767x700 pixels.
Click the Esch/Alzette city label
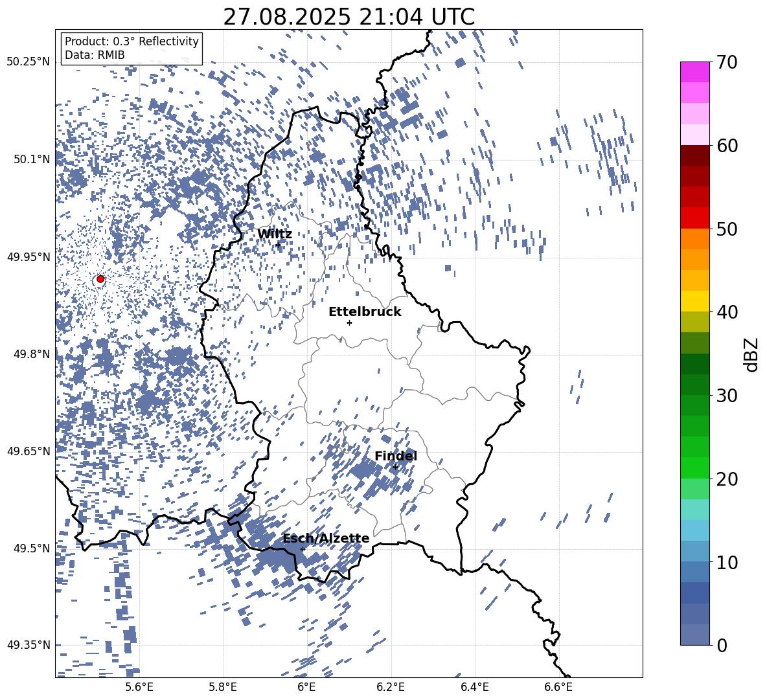(x=326, y=538)
